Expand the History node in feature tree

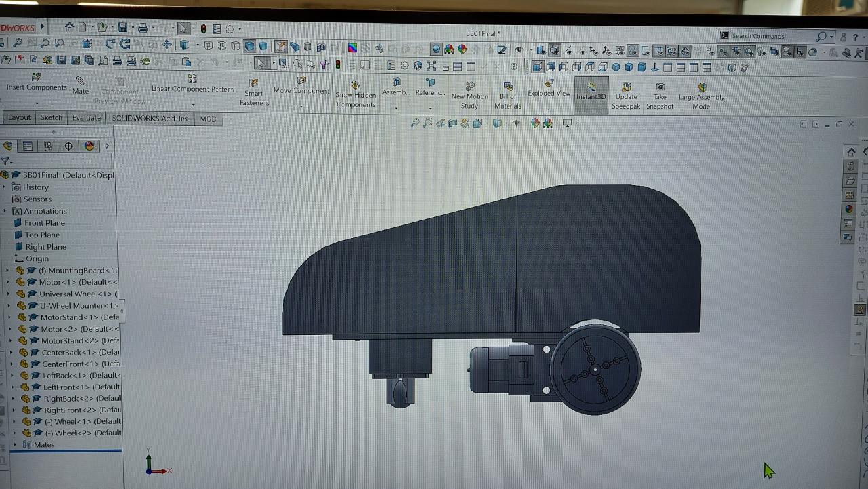coord(4,187)
